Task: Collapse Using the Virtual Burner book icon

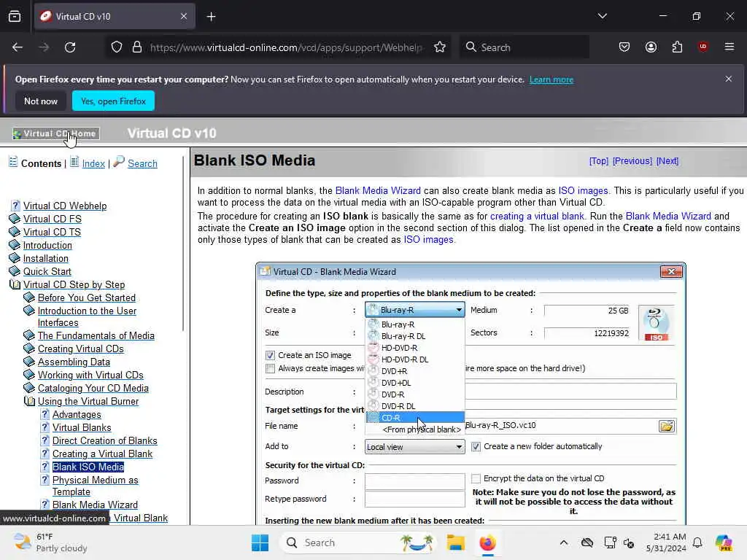Action: click(29, 402)
